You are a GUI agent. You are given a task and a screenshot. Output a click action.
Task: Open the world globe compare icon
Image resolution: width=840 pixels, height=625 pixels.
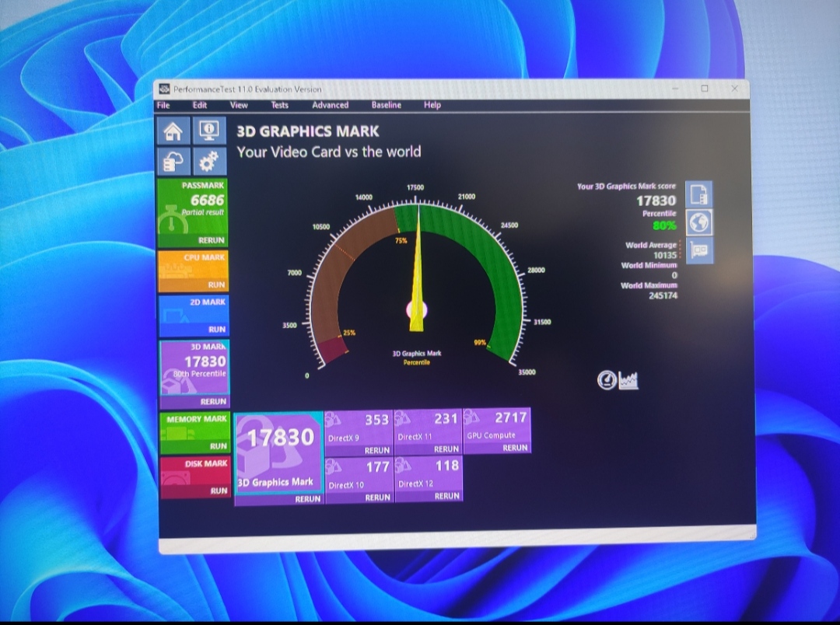tap(699, 222)
